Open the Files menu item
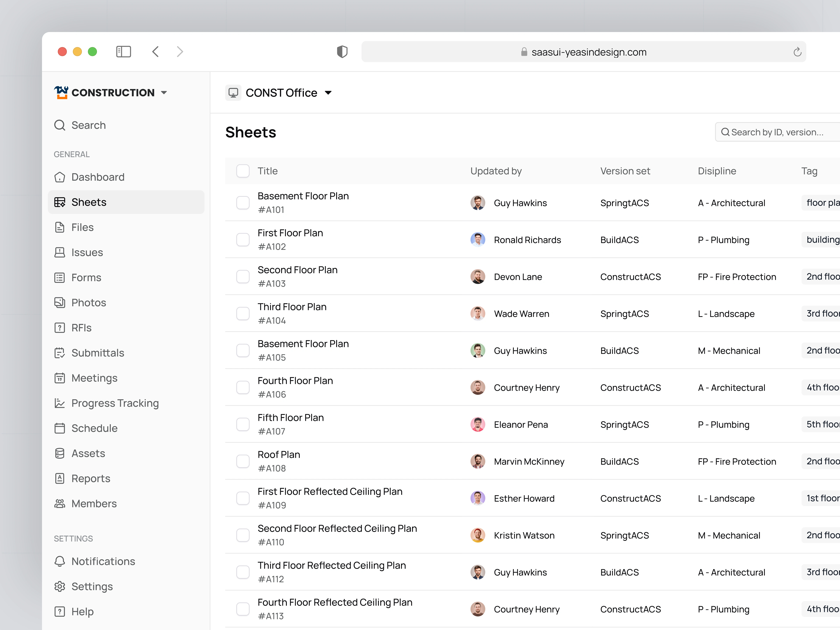 (126, 227)
